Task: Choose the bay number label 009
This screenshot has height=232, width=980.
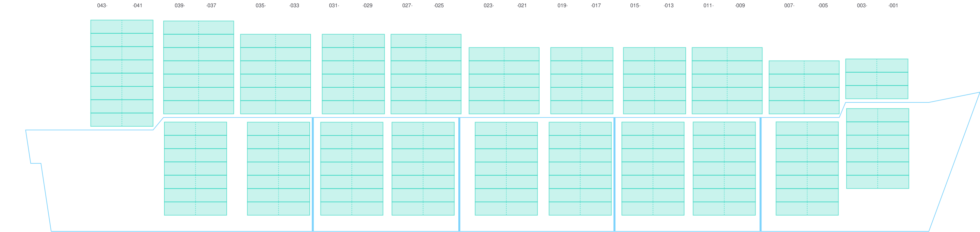Action: (740, 6)
